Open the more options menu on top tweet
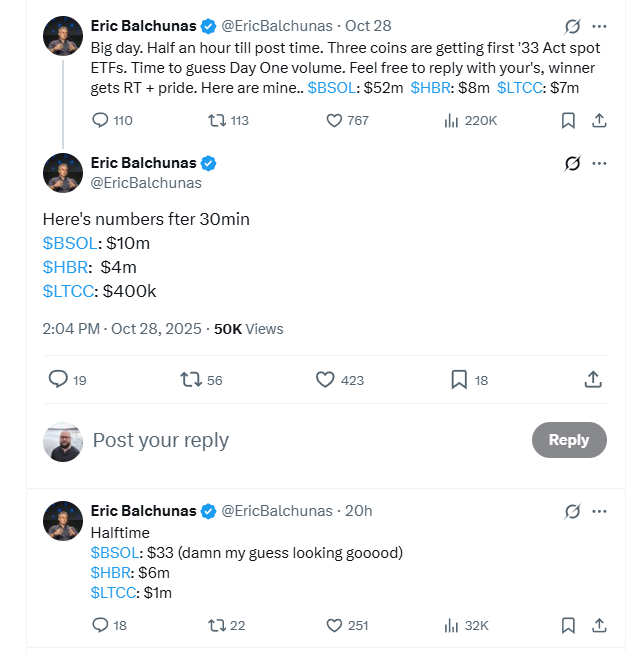This screenshot has height=653, width=632. coord(599,26)
